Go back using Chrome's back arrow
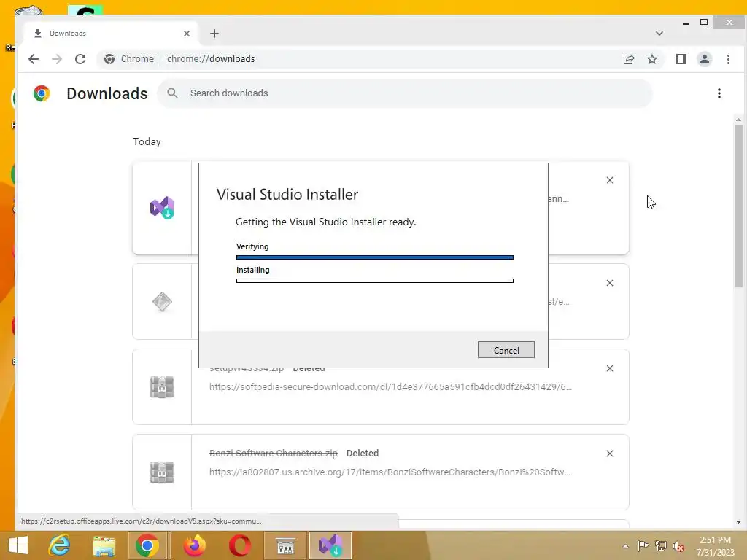 pyautogui.click(x=34, y=59)
